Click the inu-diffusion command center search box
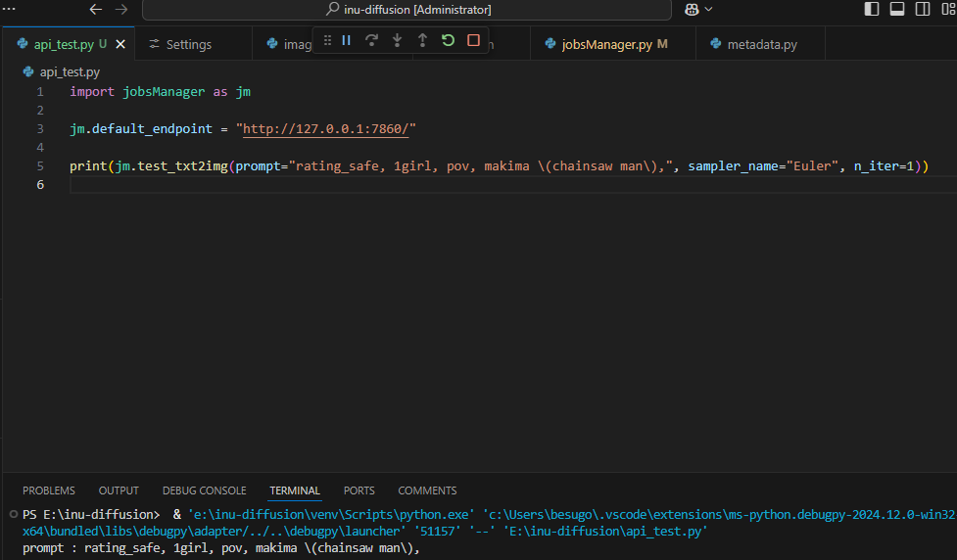This screenshot has height=560, width=957. [407, 9]
